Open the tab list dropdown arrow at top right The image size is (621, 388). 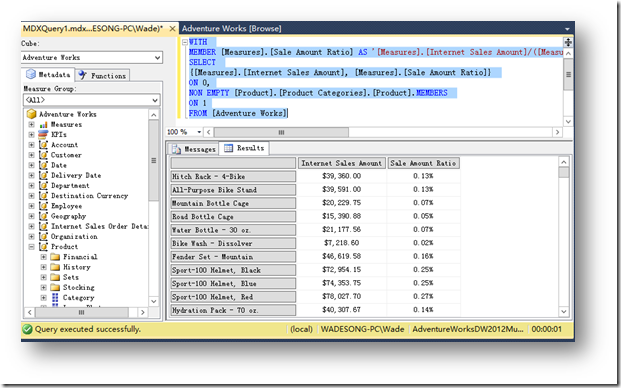[x=567, y=29]
